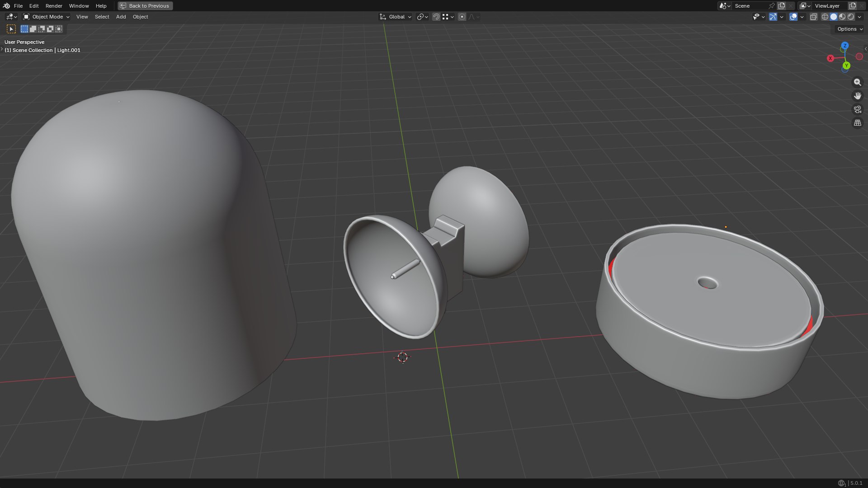Viewport: 868px width, 488px height.
Task: Open the Render menu
Action: [x=54, y=6]
